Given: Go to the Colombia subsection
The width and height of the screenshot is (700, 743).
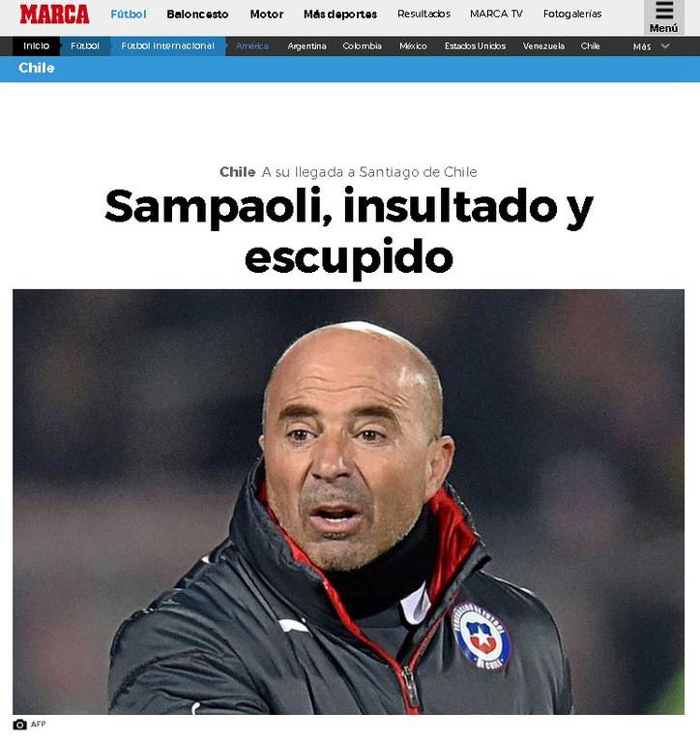Looking at the screenshot, I should click(362, 46).
